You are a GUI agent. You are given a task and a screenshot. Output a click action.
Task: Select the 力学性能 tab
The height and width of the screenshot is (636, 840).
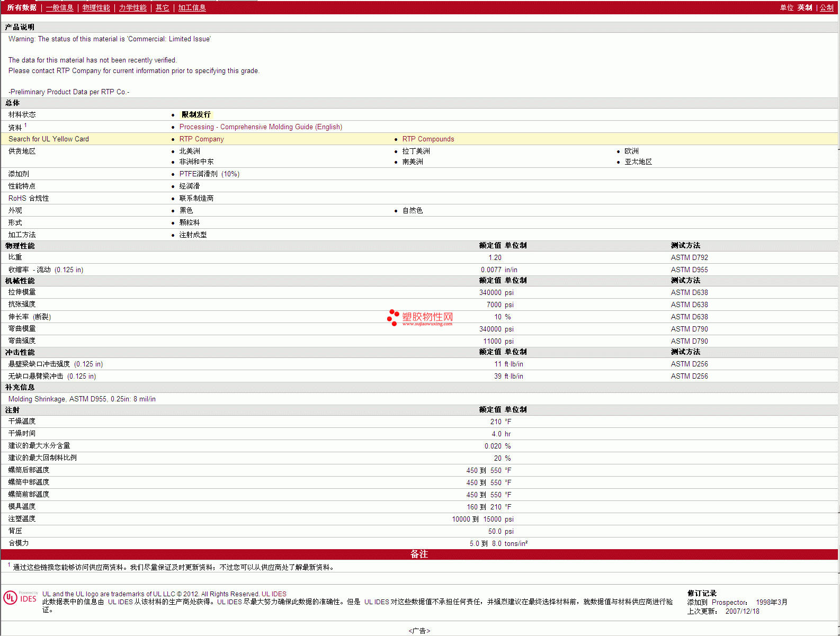pos(132,7)
